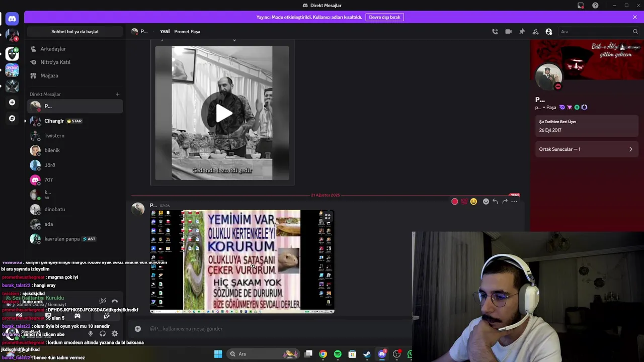Open pinned messages icon
The width and height of the screenshot is (644, 362).
tap(522, 31)
